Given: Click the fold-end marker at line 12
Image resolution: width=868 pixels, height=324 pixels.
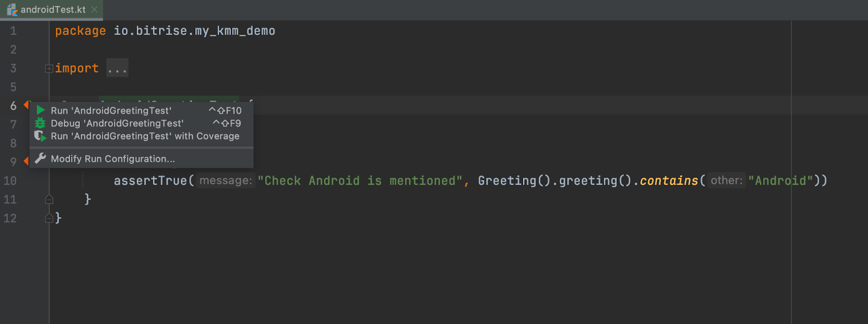Looking at the screenshot, I should 49,218.
